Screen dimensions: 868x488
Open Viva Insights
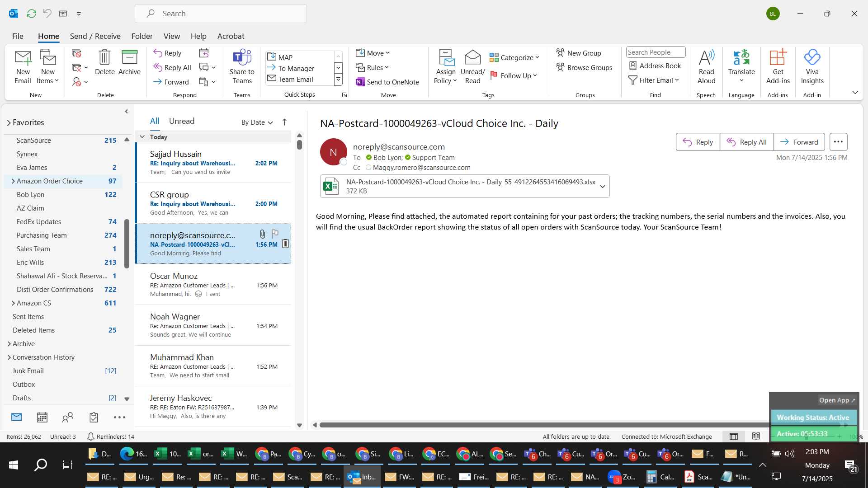pyautogui.click(x=812, y=67)
